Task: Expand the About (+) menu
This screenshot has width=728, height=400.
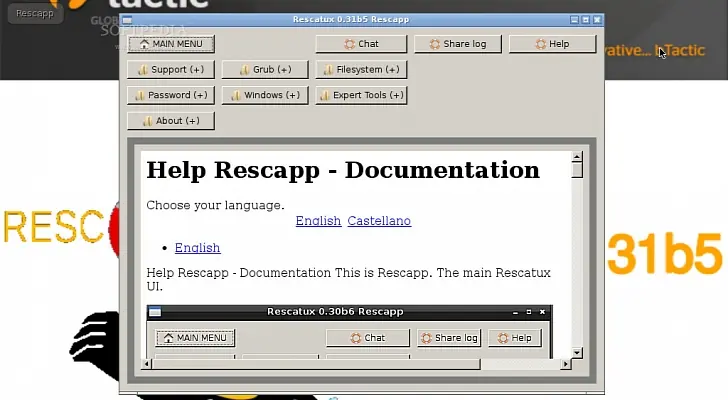Action: coord(171,121)
